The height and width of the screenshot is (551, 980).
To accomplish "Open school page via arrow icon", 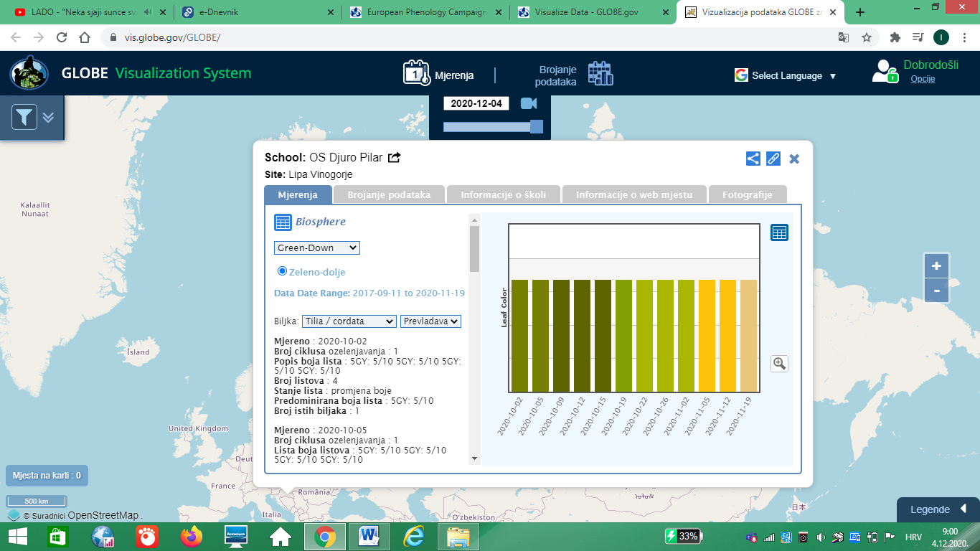I will (395, 158).
